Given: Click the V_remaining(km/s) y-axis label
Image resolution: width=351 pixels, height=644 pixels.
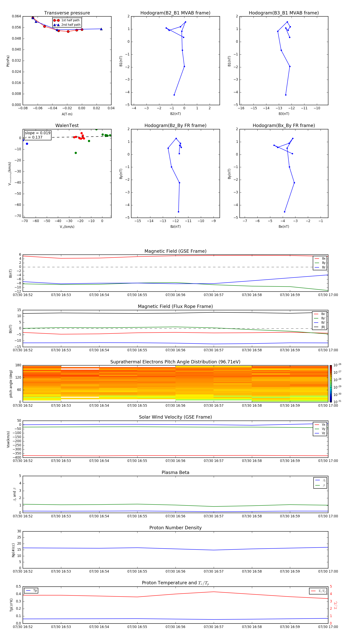Looking at the screenshot, I should tap(10, 173).
